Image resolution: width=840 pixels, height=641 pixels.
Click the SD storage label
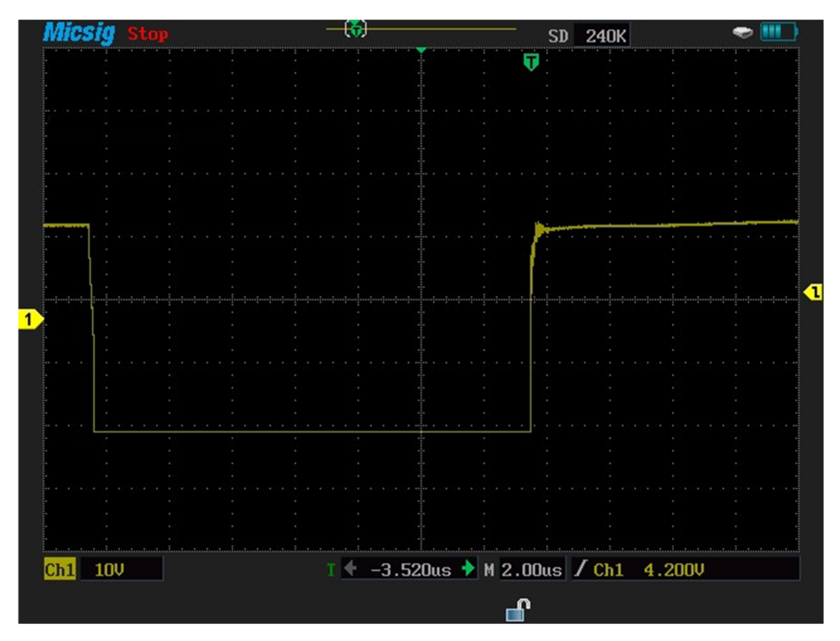[558, 36]
